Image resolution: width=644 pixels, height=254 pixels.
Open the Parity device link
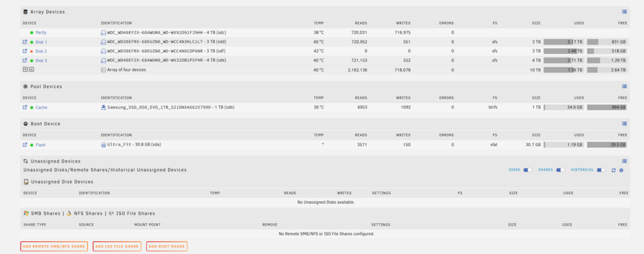click(41, 32)
